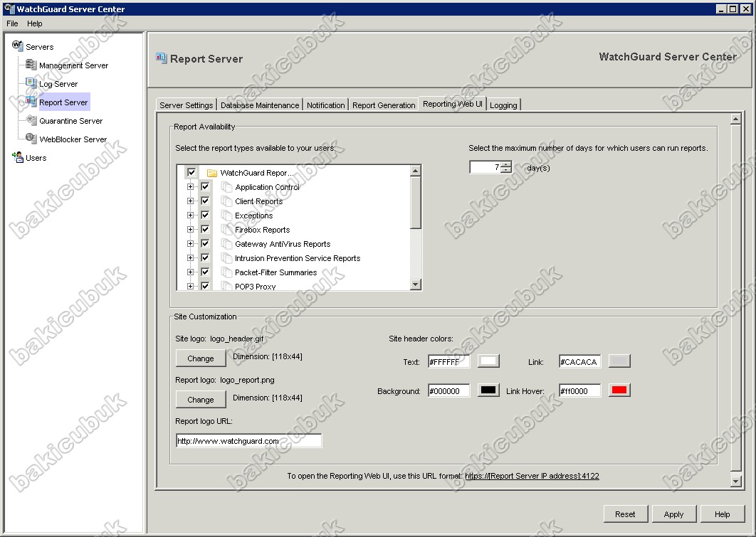The image size is (756, 537).
Task: Click the Users icon in tree
Action: click(18, 157)
